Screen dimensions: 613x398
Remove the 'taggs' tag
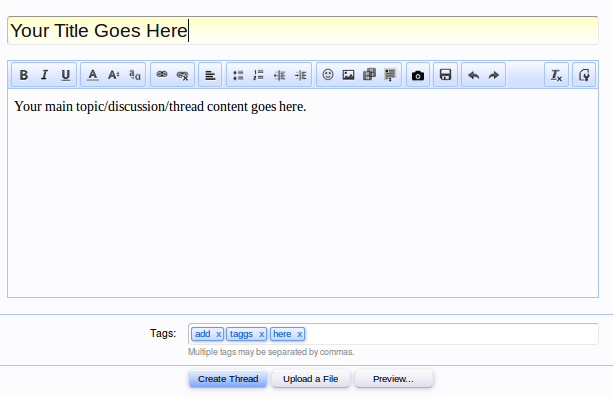tap(262, 334)
